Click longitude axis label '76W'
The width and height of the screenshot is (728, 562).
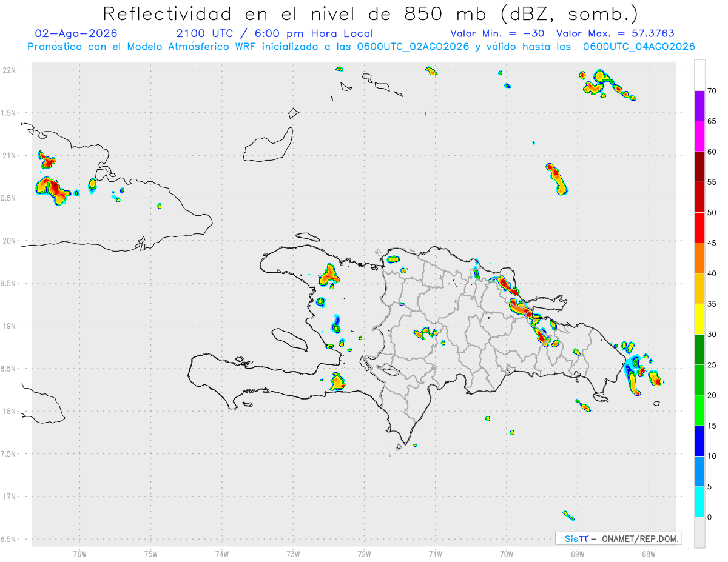tap(79, 554)
